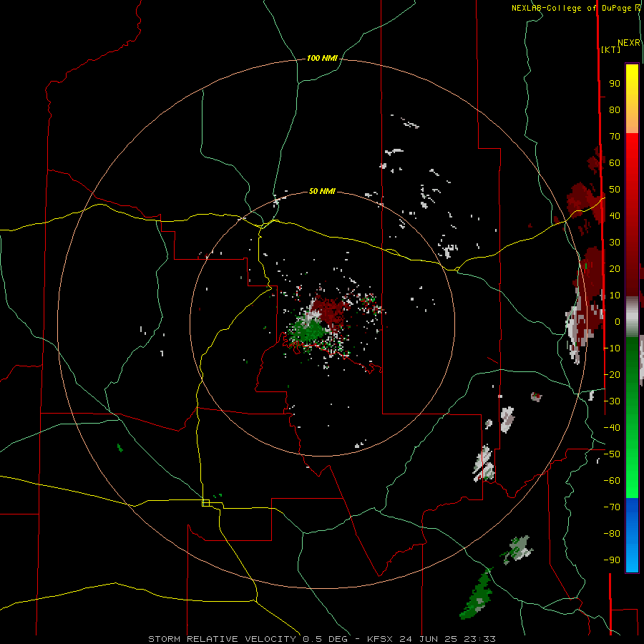The width and height of the screenshot is (644, 644).
Task: Pick the -70 knots scale label
Action: [x=612, y=507]
